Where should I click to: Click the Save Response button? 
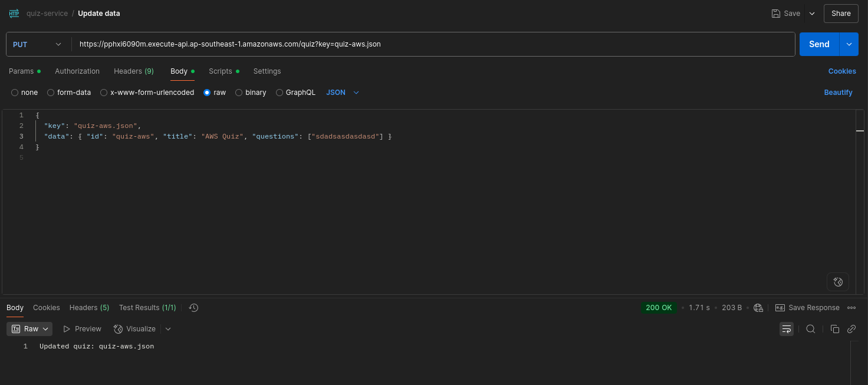807,308
